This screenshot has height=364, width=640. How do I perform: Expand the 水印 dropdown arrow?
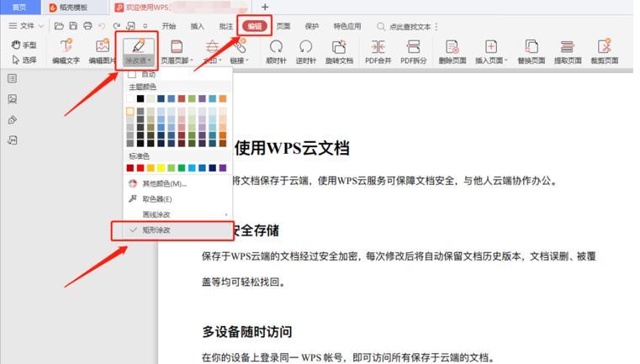(x=220, y=61)
